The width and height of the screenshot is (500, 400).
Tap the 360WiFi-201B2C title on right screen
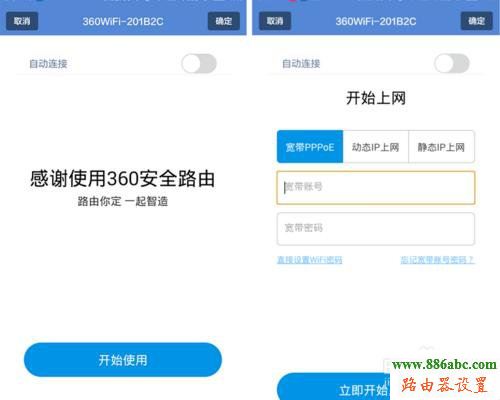point(376,21)
